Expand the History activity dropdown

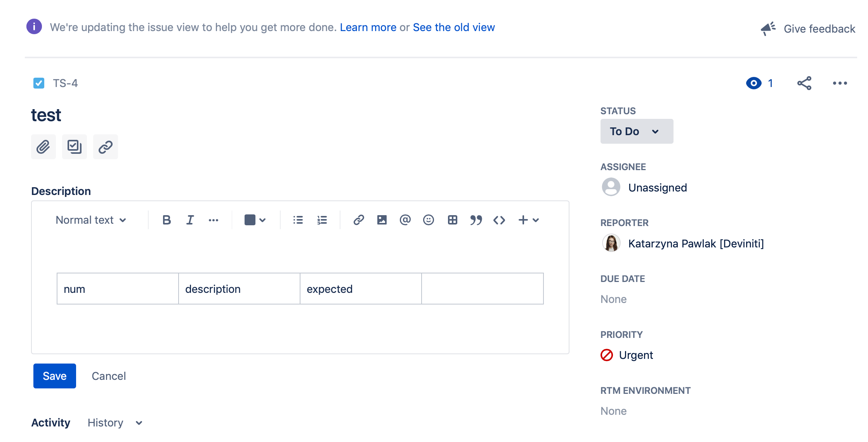click(115, 423)
